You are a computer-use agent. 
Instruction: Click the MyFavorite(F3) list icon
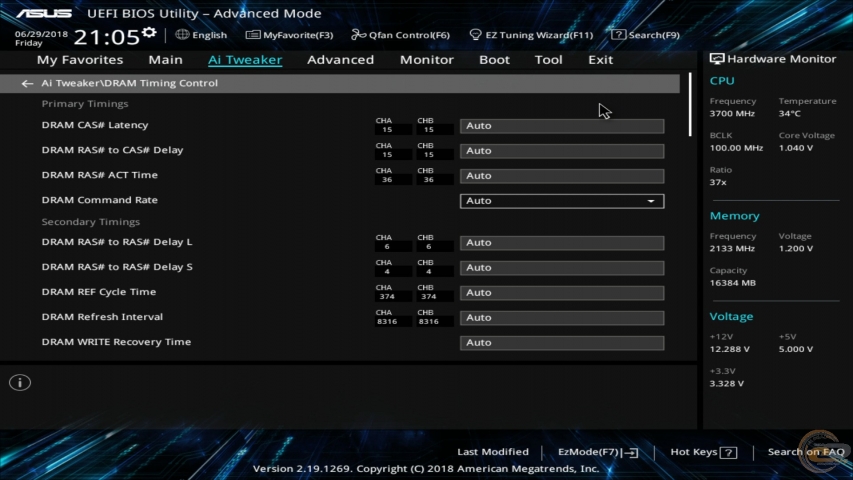[x=252, y=35]
